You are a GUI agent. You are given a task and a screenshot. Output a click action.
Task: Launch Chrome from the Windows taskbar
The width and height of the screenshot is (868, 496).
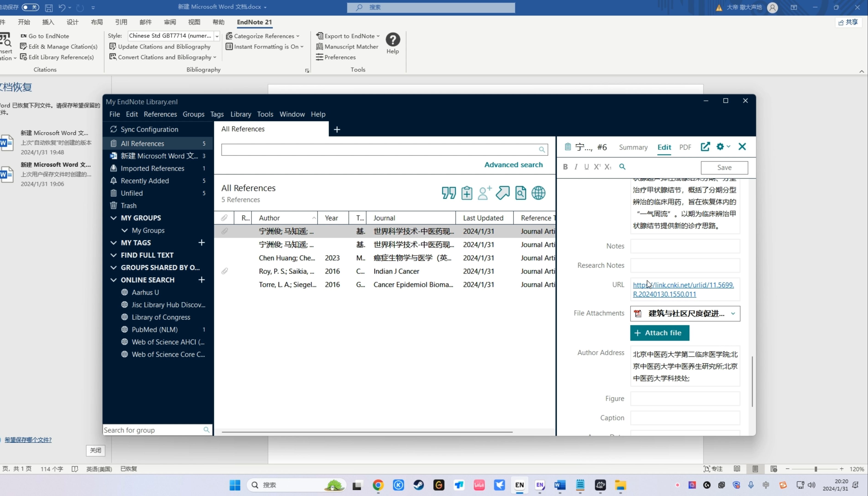point(378,485)
